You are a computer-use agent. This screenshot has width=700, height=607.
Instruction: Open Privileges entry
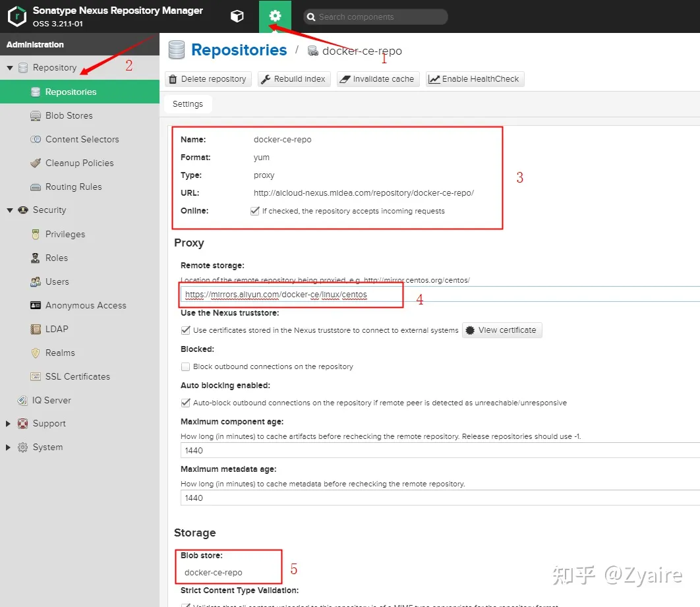point(65,235)
